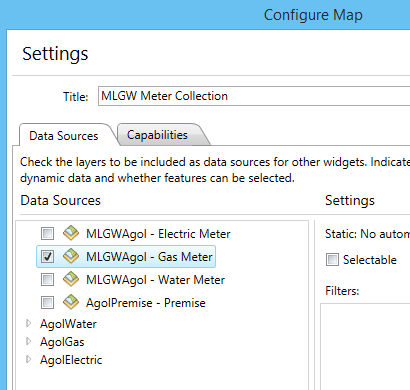Select the AgolPremise - Premise row text
This screenshot has height=390, width=410.
click(146, 303)
